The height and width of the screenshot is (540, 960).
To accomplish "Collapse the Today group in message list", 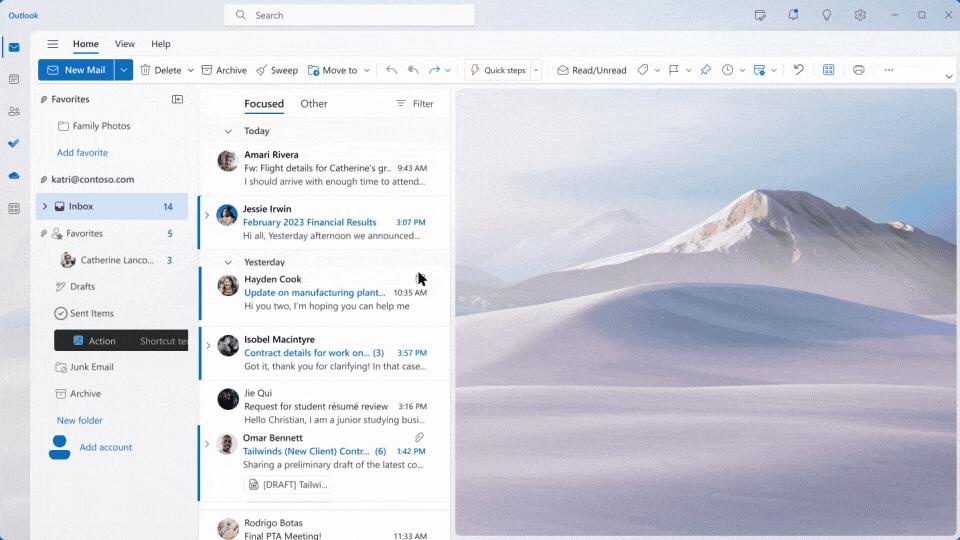I will (228, 131).
